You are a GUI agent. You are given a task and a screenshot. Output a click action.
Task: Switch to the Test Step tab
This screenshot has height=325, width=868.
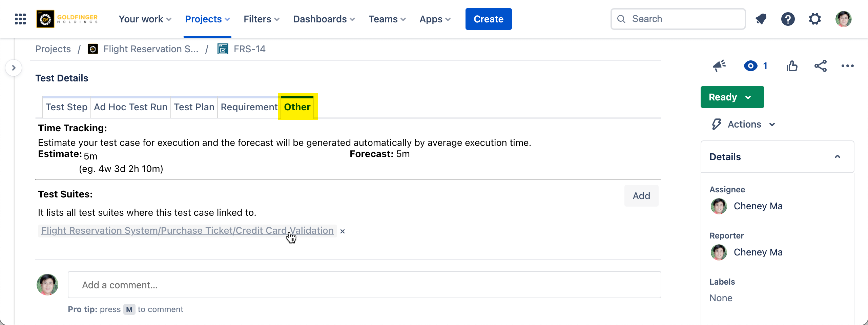[x=66, y=107]
